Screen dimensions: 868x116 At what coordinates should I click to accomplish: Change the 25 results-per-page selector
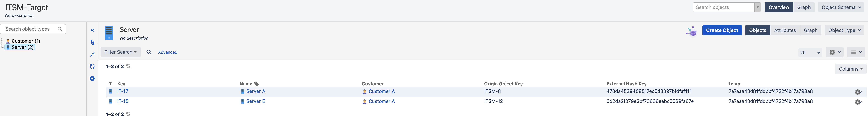point(810,52)
